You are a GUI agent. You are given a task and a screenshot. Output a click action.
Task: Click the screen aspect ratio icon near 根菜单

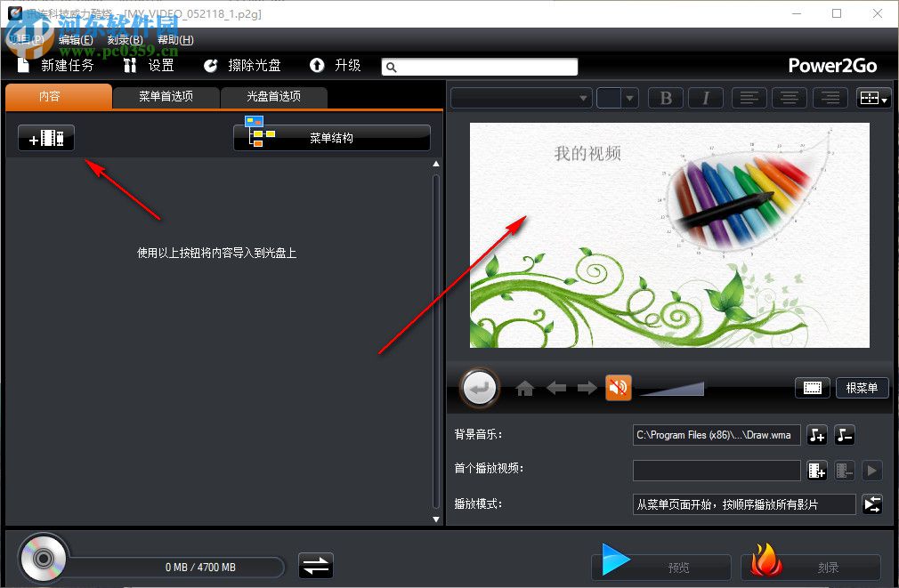(x=813, y=388)
